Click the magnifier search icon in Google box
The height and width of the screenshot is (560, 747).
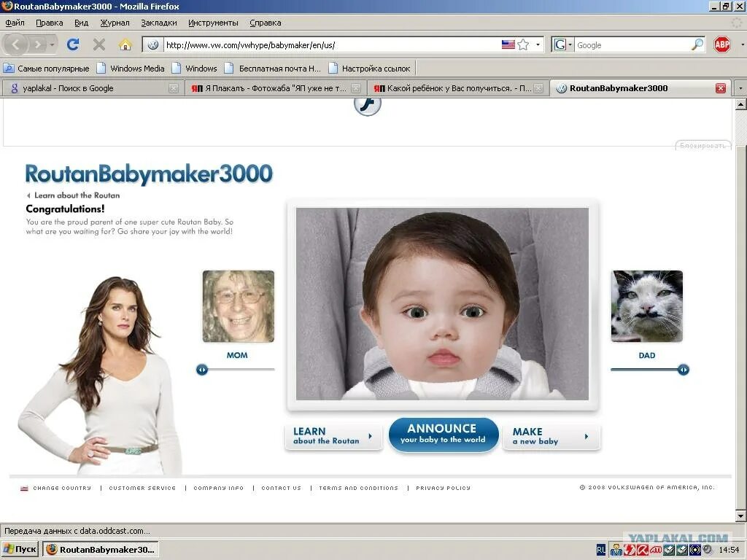pos(697,44)
